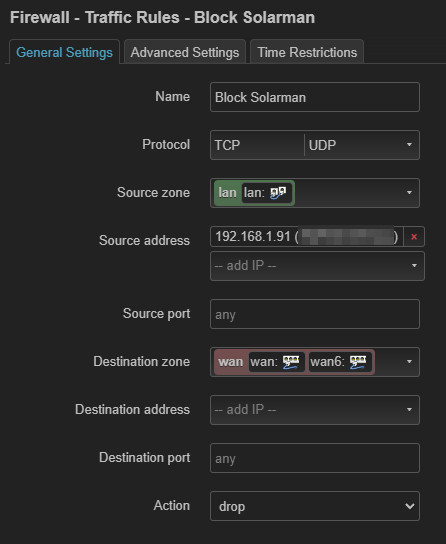Switch to the Time Restrictions tab
Image resolution: width=446 pixels, height=544 pixels.
pos(307,52)
